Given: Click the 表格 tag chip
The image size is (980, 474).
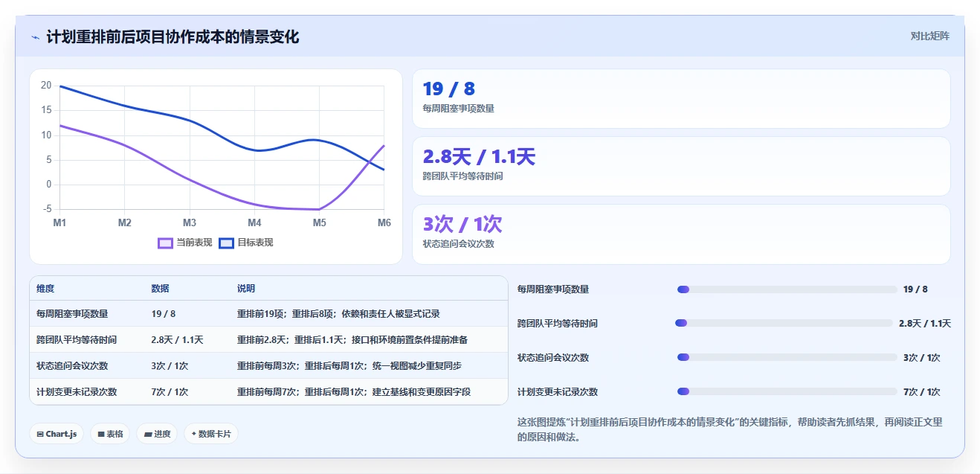Looking at the screenshot, I should pyautogui.click(x=110, y=434).
